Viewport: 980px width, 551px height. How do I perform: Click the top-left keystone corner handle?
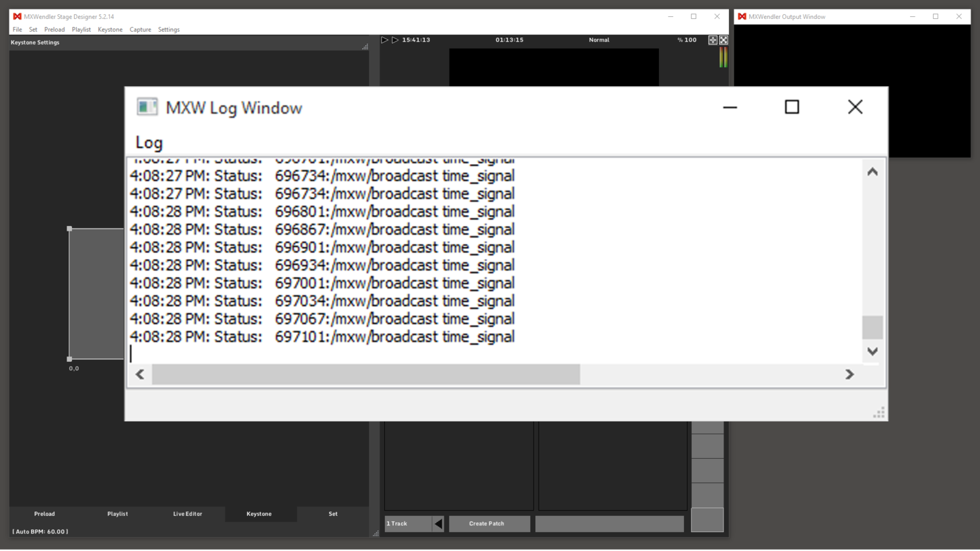tap(69, 229)
